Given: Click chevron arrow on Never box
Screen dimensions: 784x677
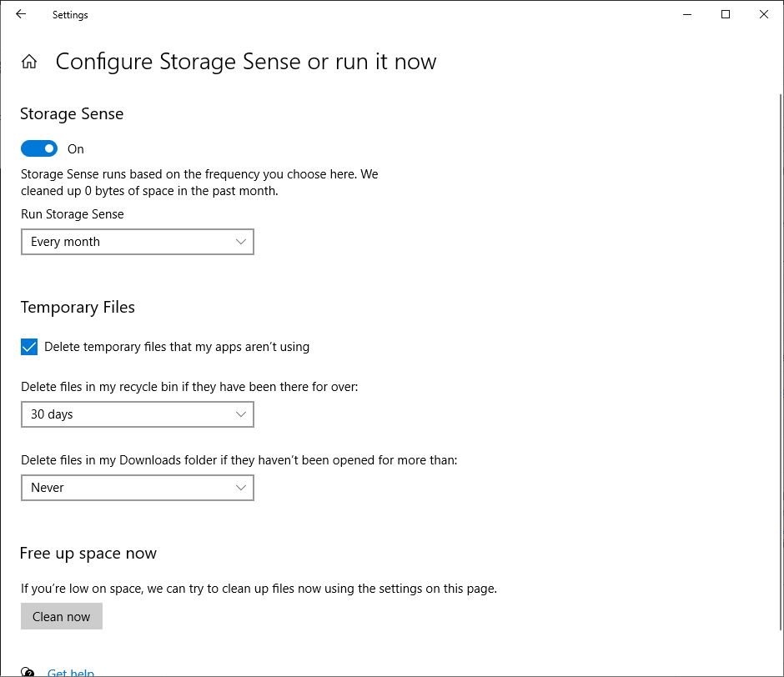Looking at the screenshot, I should coord(241,488).
